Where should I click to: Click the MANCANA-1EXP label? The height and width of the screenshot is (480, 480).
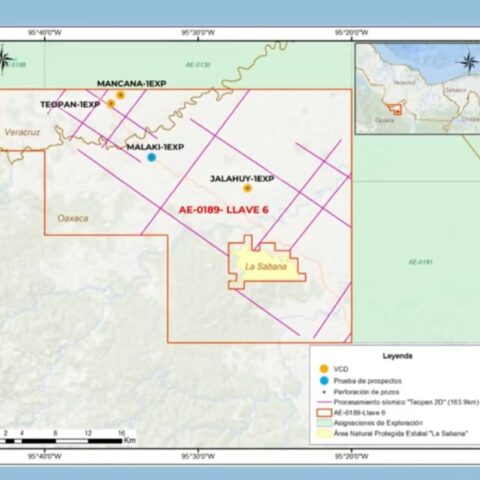tap(132, 83)
